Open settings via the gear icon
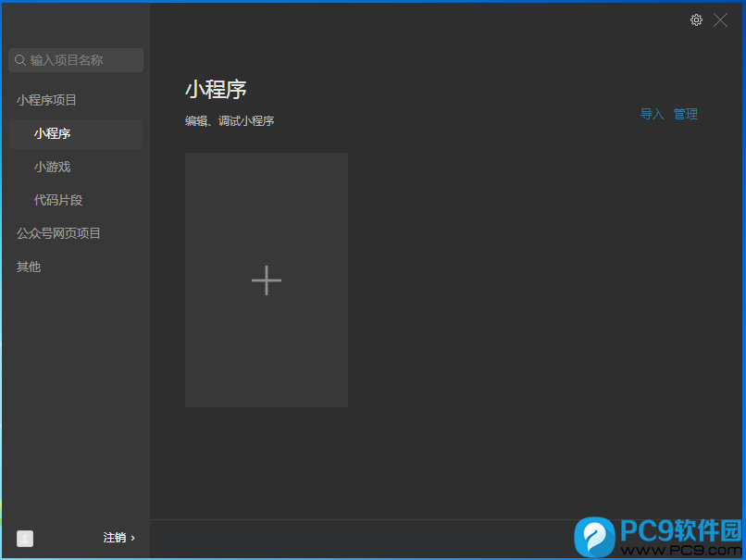This screenshot has width=746, height=560. pos(696,20)
